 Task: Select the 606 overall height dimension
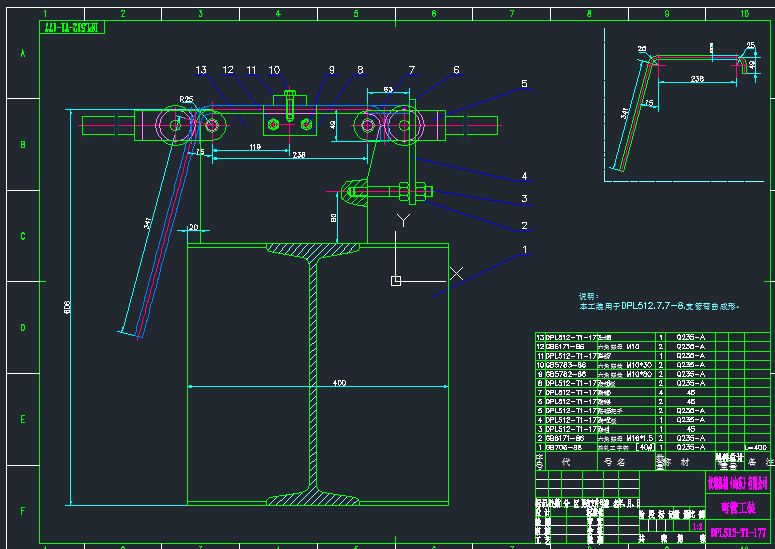[x=68, y=309]
